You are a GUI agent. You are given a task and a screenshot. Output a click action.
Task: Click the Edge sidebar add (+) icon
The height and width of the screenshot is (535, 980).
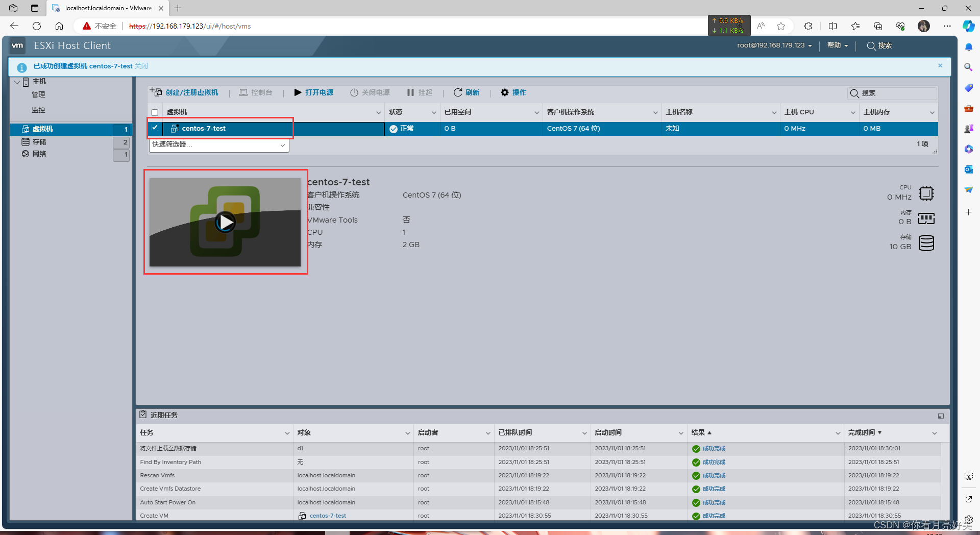pos(968,212)
